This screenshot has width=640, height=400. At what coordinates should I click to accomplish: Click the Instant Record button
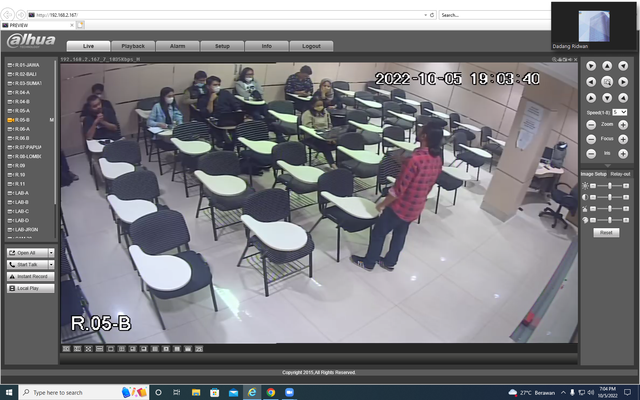[x=31, y=276]
